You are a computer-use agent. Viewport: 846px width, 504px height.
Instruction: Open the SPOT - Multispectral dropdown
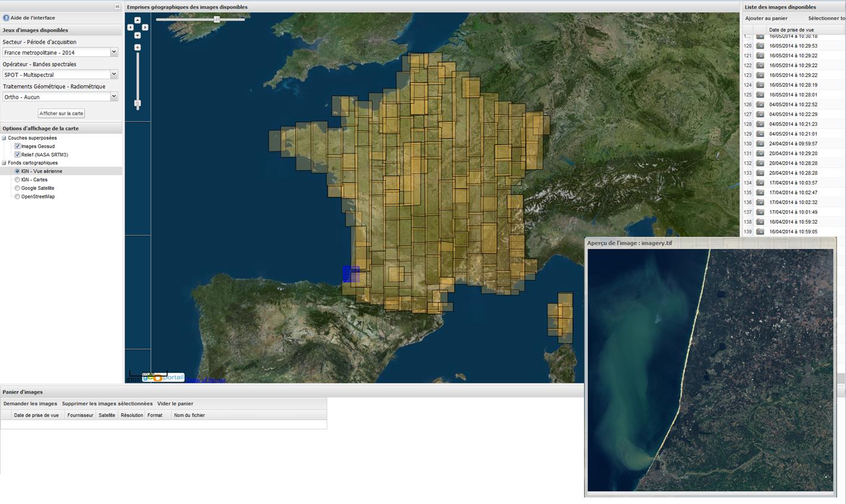pyautogui.click(x=114, y=74)
